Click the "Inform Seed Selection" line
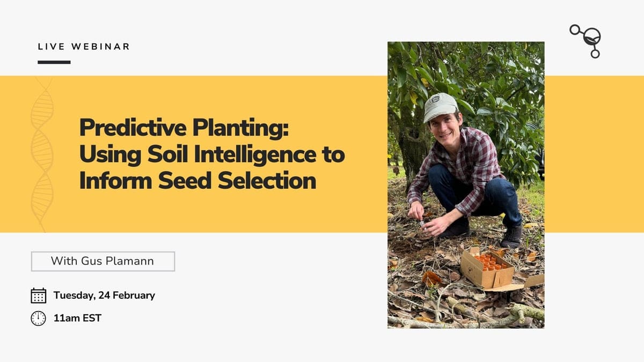The image size is (644, 362). pos(197,181)
